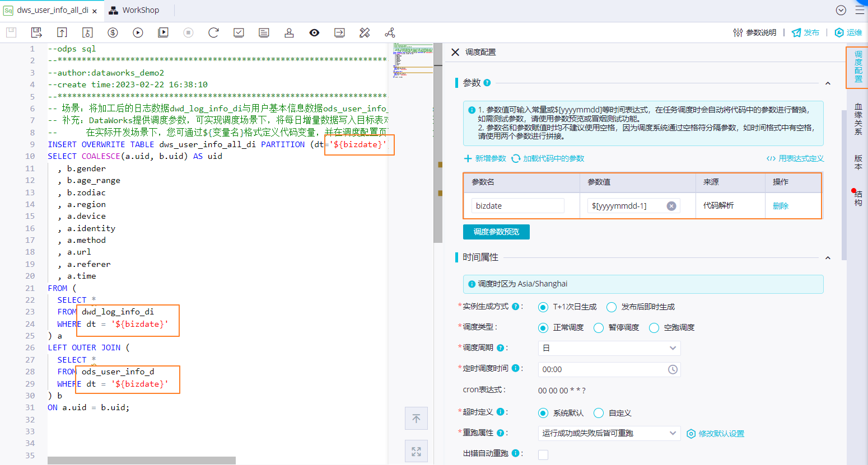The width and height of the screenshot is (868, 465).
Task: Click the disabled save icon in toolbar
Action: (x=11, y=32)
